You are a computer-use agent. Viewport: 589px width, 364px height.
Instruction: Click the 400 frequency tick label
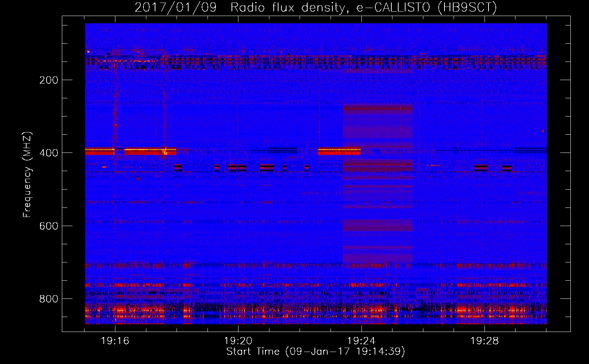pyautogui.click(x=49, y=153)
